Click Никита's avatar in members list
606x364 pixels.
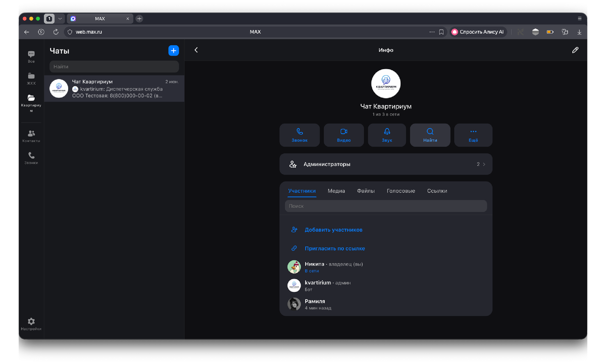(x=294, y=267)
